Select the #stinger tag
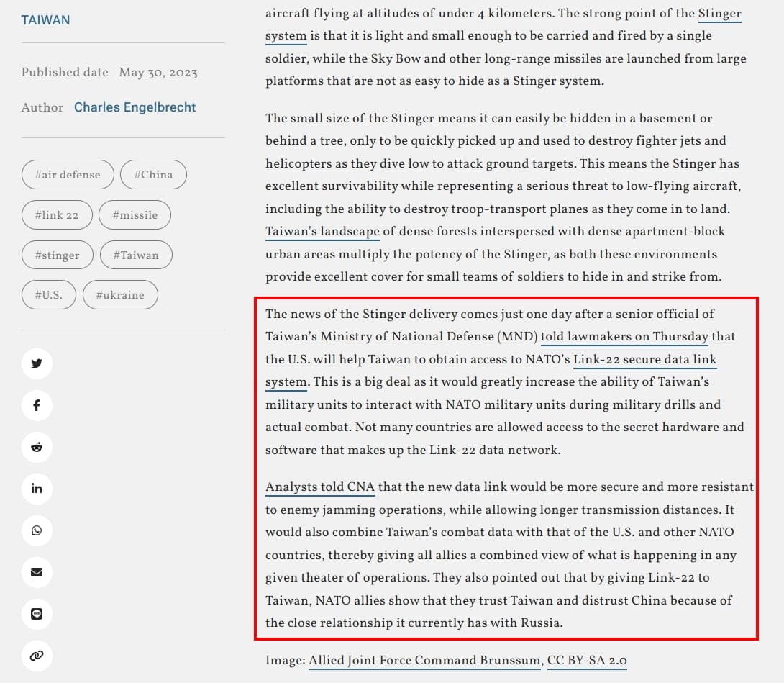Viewport: 784px width, 683px height. pos(58,255)
